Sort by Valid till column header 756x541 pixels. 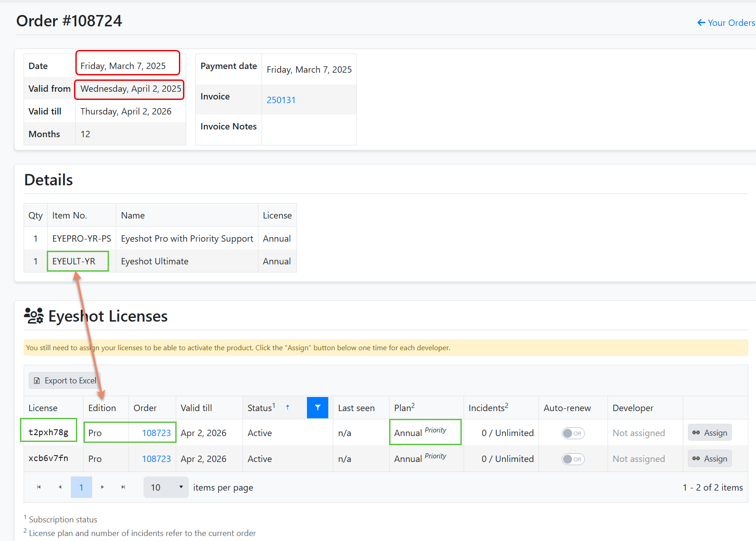pos(196,408)
